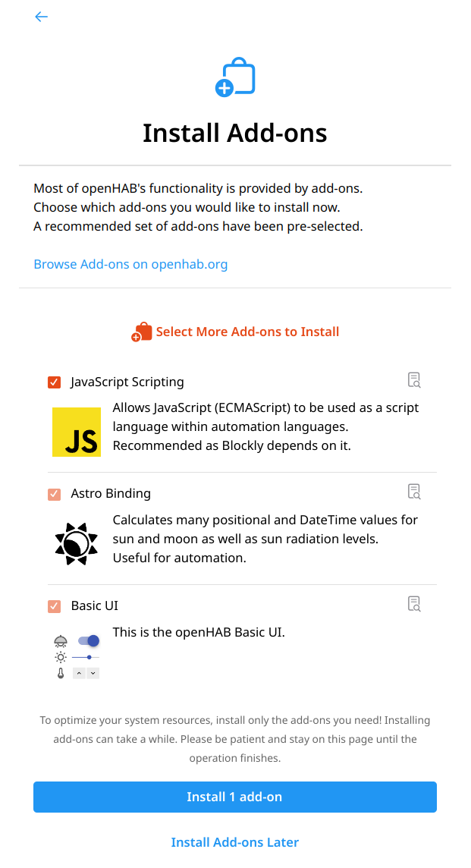Toggle the Basic UI checkbox

click(54, 606)
